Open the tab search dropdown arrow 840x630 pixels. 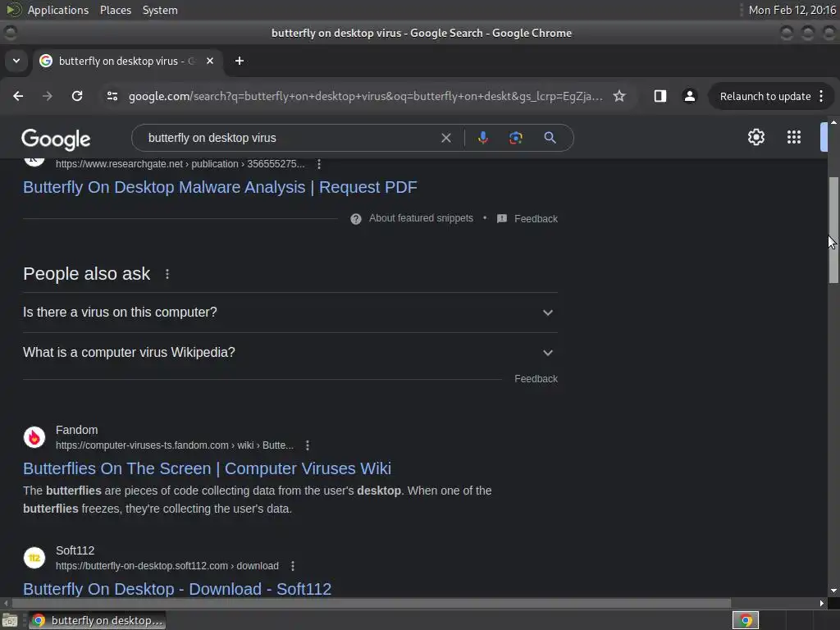(x=16, y=61)
